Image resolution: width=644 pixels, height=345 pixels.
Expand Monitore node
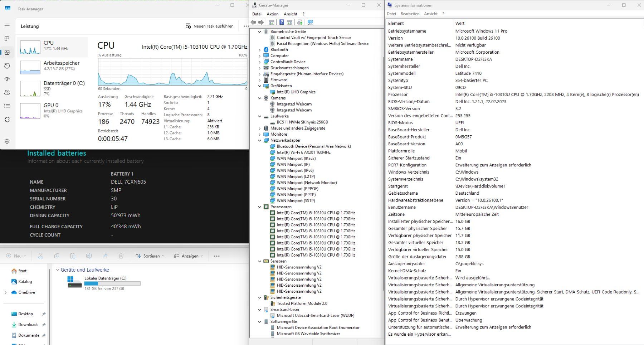click(x=260, y=134)
